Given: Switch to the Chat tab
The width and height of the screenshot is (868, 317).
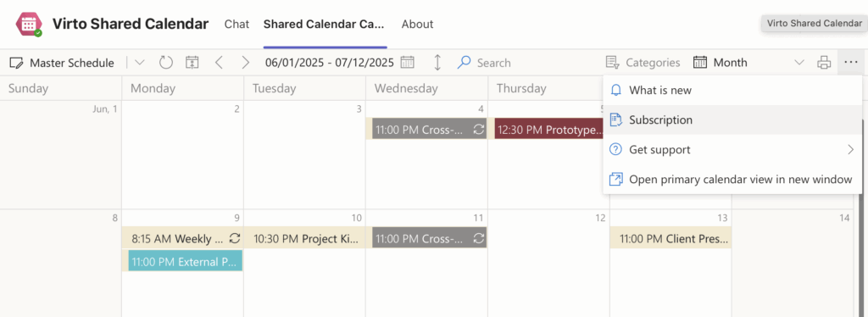Looking at the screenshot, I should [236, 25].
